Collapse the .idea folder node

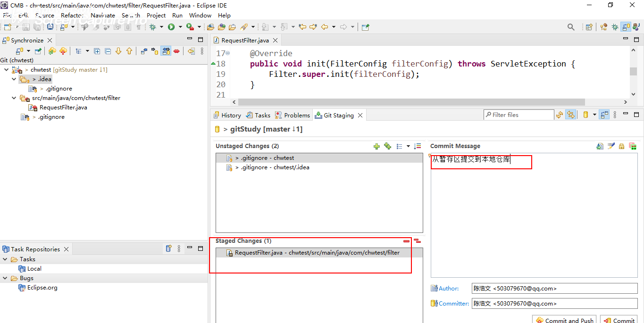pyautogui.click(x=14, y=79)
